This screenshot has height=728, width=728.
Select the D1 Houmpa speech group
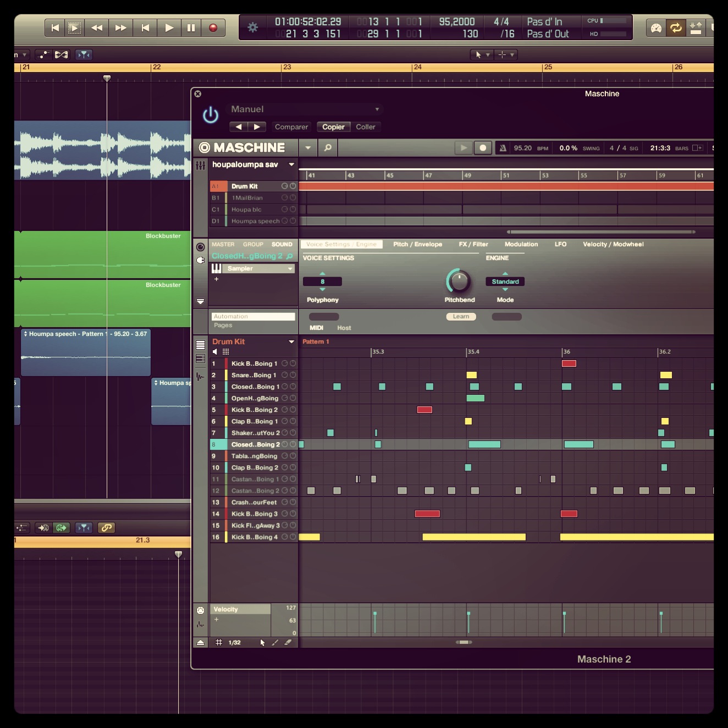click(253, 221)
